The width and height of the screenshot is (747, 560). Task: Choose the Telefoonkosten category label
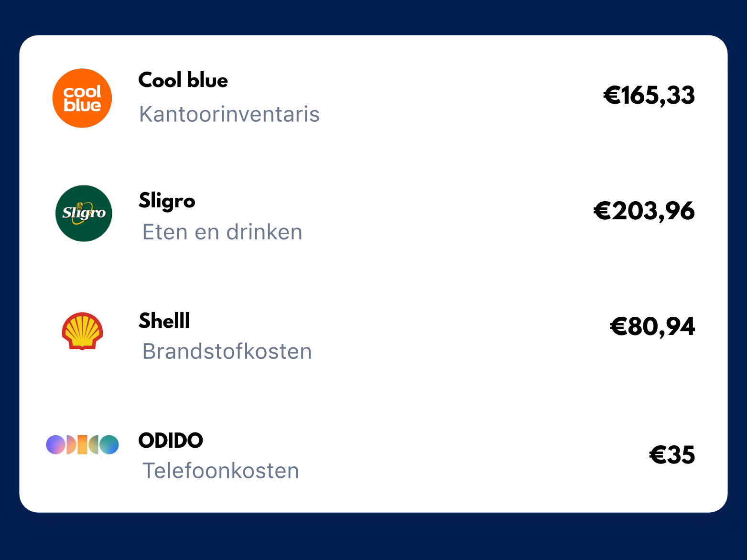click(221, 471)
